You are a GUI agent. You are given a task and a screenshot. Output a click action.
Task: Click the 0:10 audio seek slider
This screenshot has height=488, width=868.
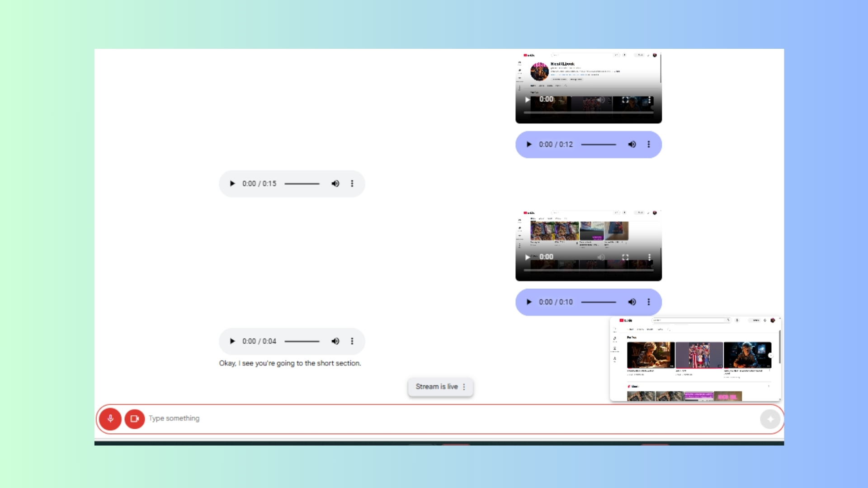(x=599, y=302)
